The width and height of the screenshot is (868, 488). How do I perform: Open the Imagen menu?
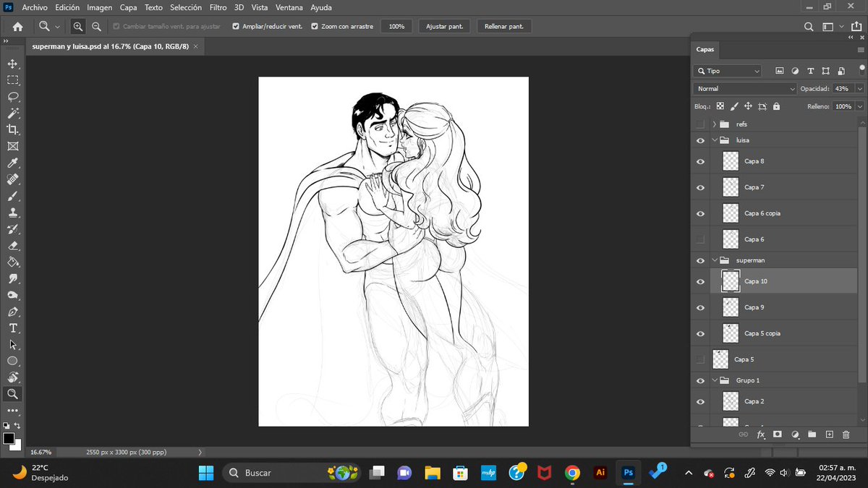99,7
